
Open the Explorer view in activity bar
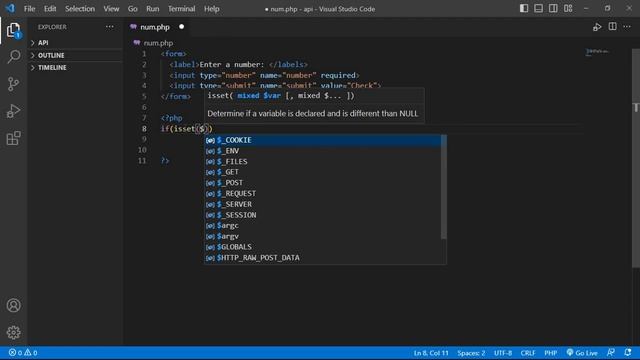pyautogui.click(x=13, y=31)
